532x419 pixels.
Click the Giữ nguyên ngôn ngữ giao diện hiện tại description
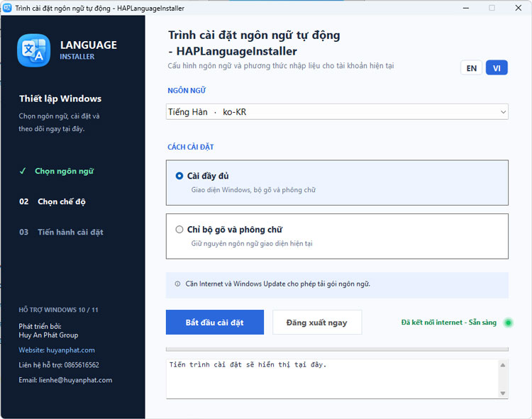[x=252, y=243]
